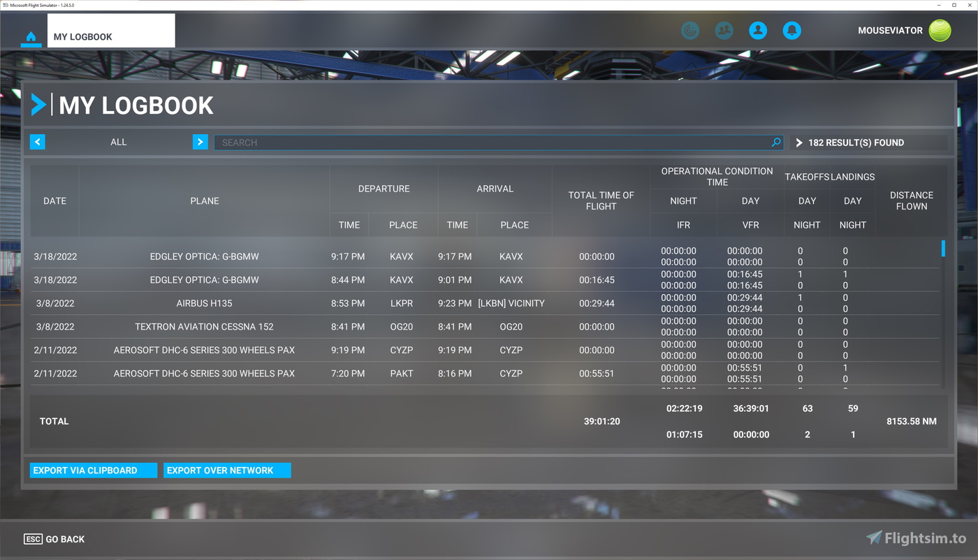Click EXPORT VIA CLIPBOARD
Image resolution: width=978 pixels, height=560 pixels.
(93, 470)
